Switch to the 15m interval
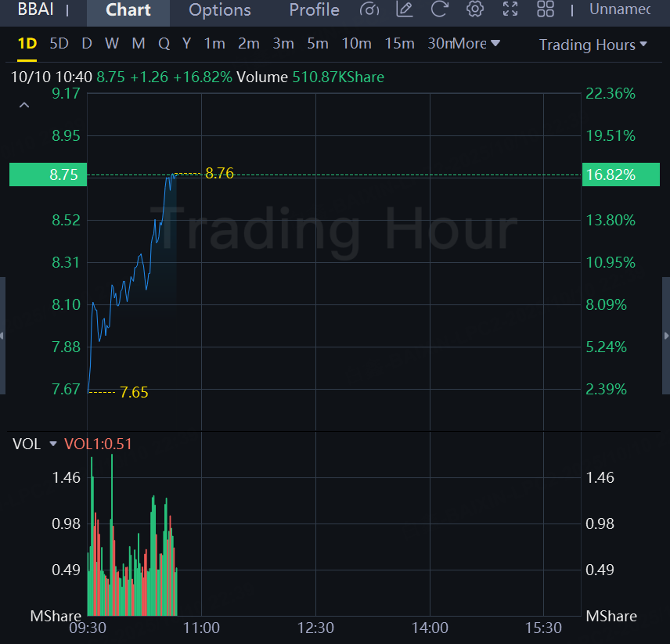Screen dimensions: 670x644 (399, 44)
